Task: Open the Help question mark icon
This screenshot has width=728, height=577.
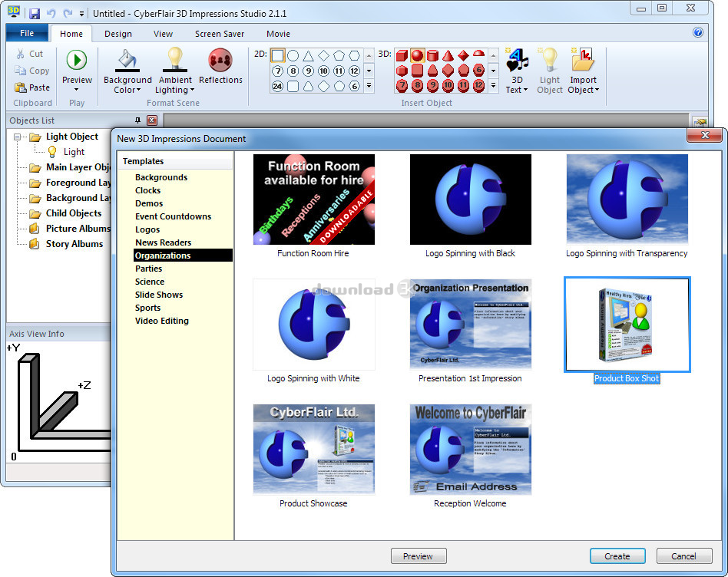Action: pos(697,32)
